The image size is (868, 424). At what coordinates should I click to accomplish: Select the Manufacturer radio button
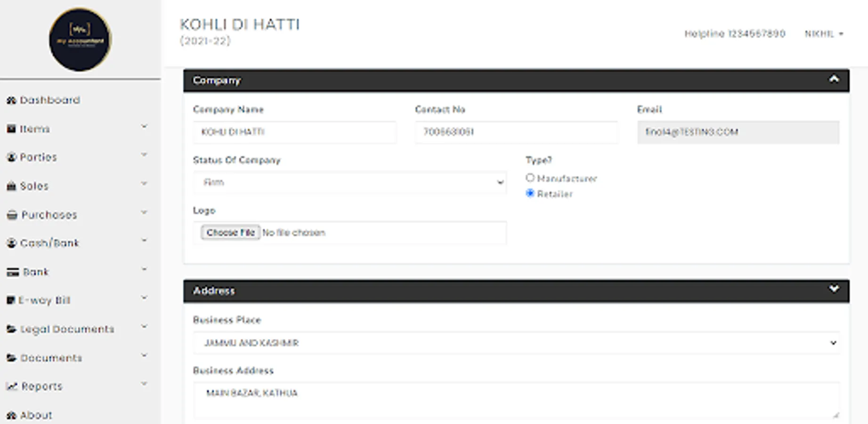[x=530, y=178]
